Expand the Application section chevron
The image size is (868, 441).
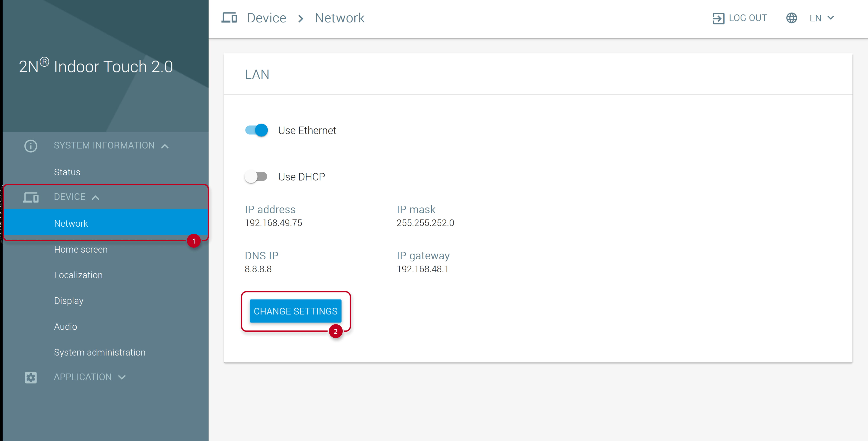pyautogui.click(x=122, y=377)
